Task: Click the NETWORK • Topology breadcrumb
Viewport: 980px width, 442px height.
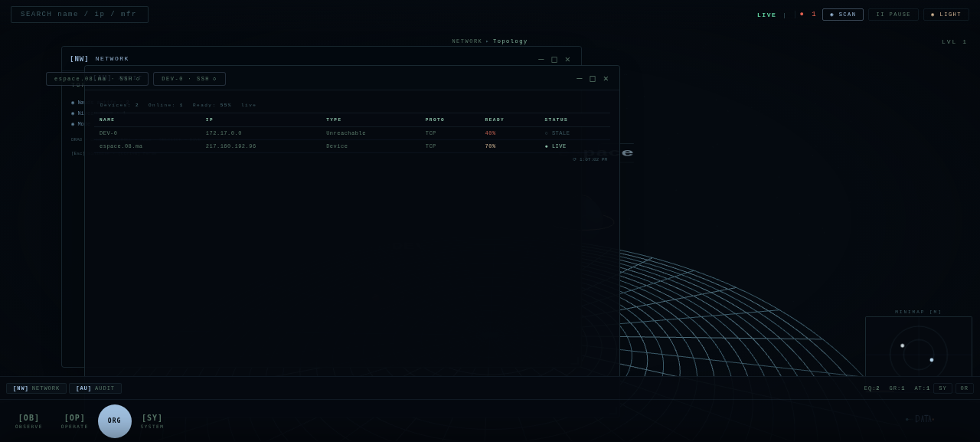Action: [490, 41]
